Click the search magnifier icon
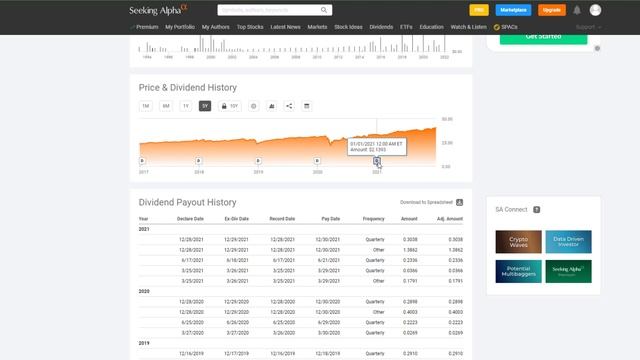Image resolution: width=640 pixels, height=360 pixels. (324, 10)
